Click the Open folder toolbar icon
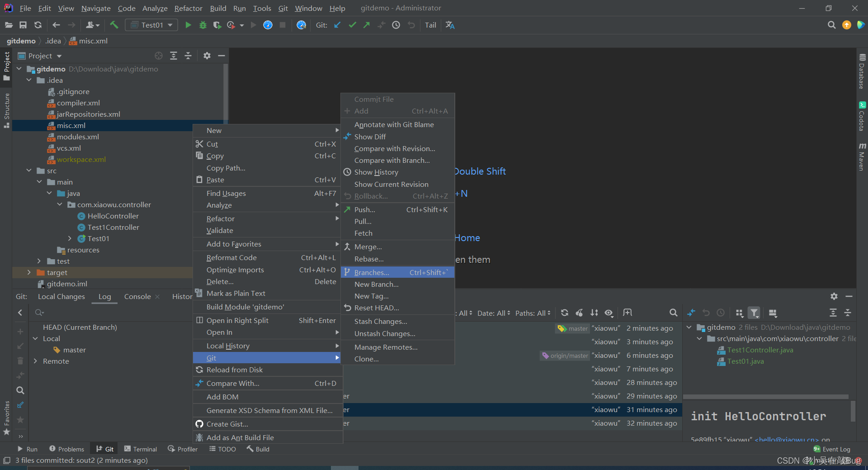 click(9, 25)
